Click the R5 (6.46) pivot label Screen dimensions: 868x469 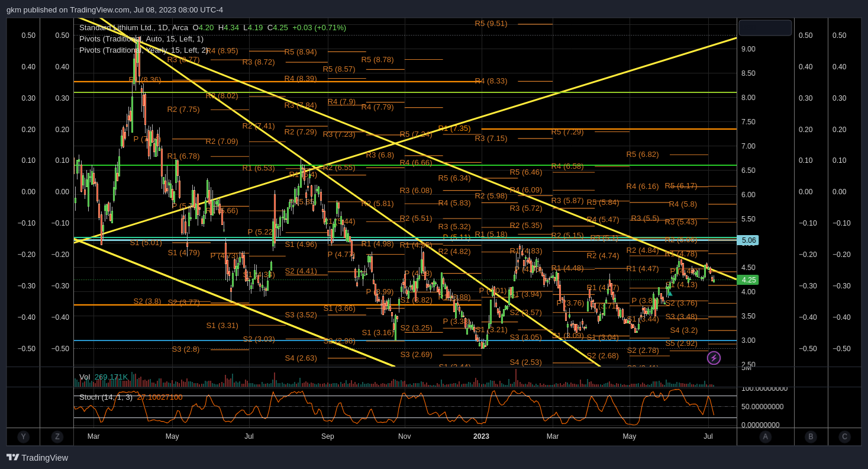tap(526, 172)
